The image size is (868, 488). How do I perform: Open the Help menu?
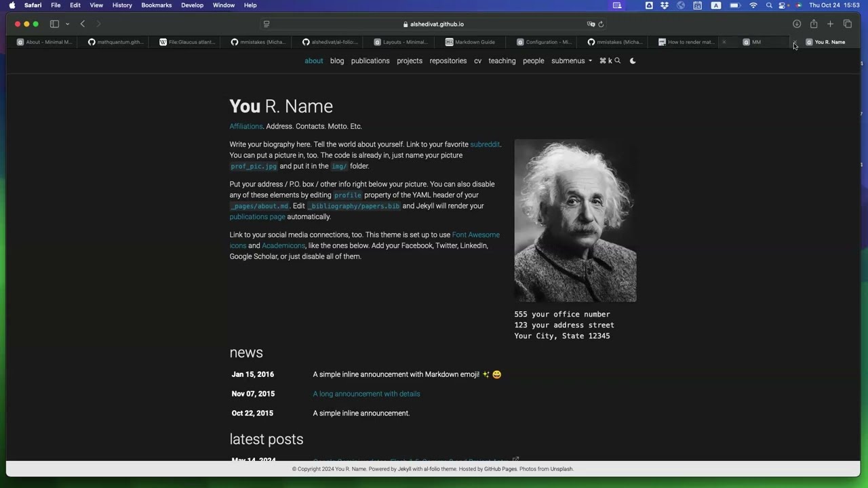(250, 5)
